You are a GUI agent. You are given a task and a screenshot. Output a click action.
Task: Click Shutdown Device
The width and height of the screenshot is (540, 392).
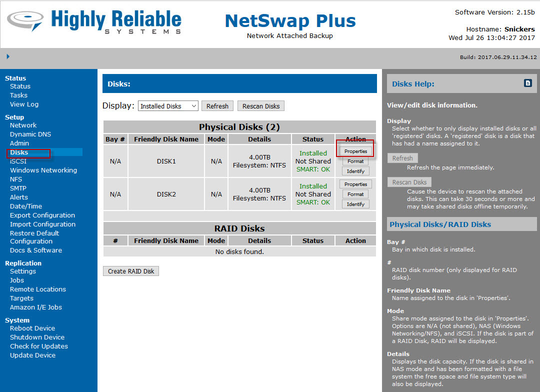[37, 337]
